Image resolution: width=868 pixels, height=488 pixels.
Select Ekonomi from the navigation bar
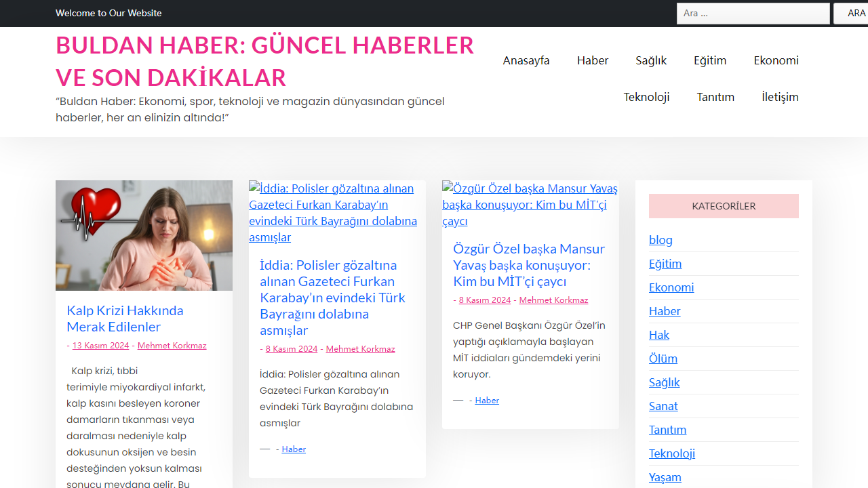(x=776, y=60)
